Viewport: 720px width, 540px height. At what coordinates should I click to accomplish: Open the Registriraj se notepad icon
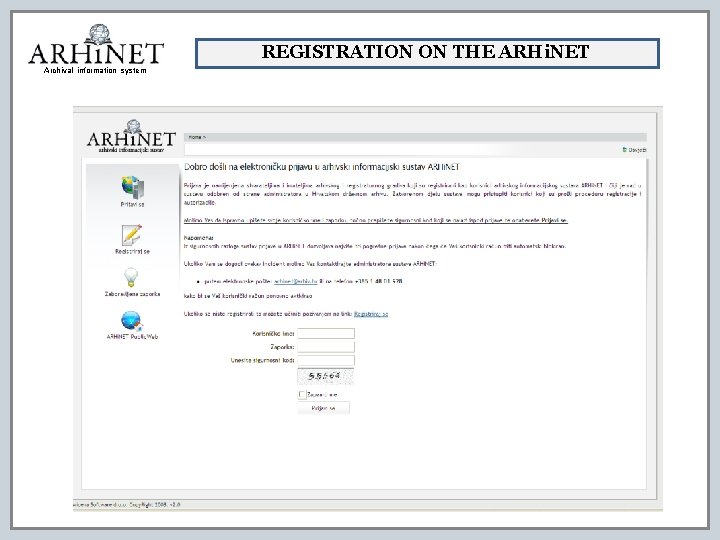[132, 235]
